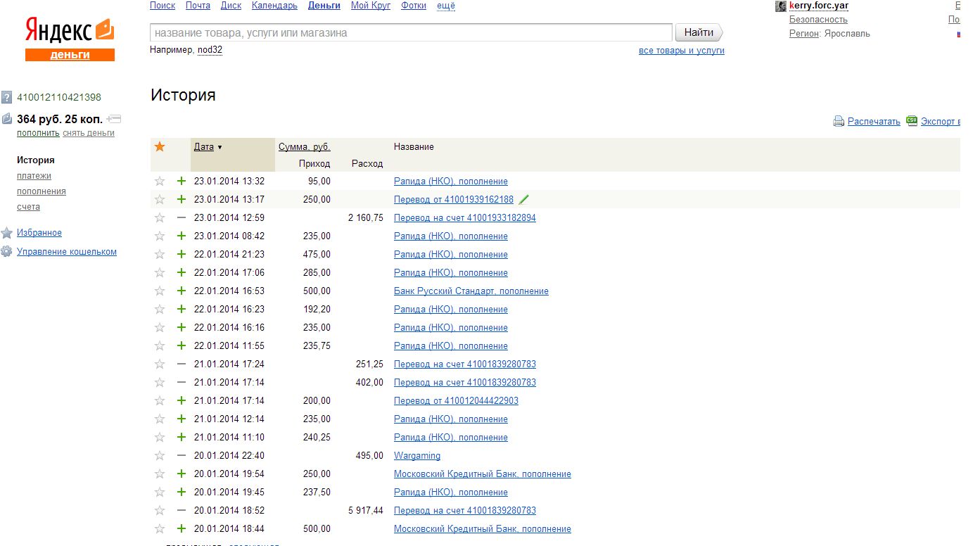Click the gear icon beside Управление кошельком
980x546 pixels.
tap(6, 252)
